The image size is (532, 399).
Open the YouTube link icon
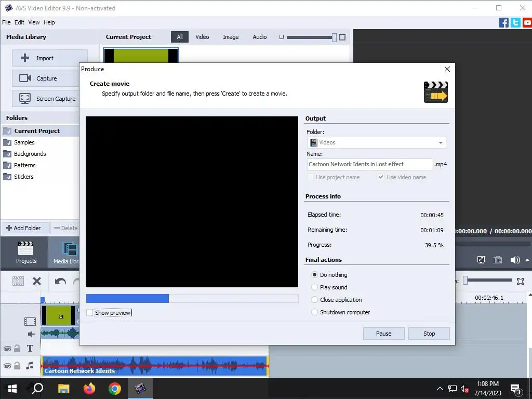[527, 23]
